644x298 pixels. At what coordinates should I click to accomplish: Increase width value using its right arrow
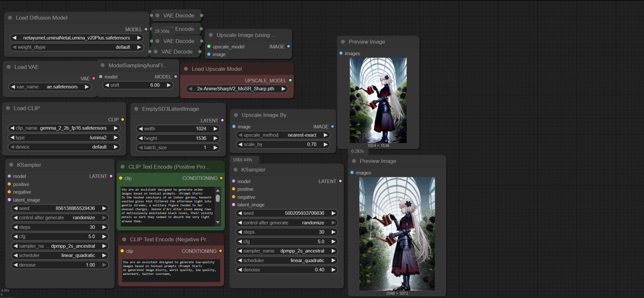(215, 129)
